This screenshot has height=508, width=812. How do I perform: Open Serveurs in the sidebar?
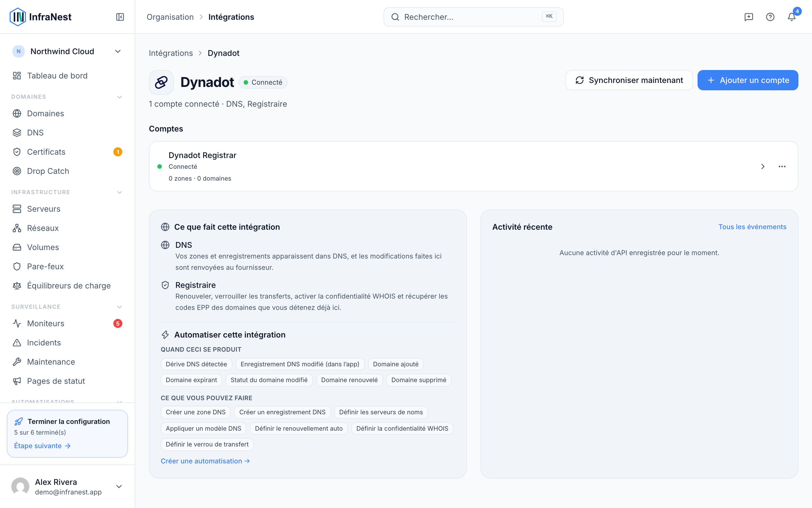pos(67,209)
